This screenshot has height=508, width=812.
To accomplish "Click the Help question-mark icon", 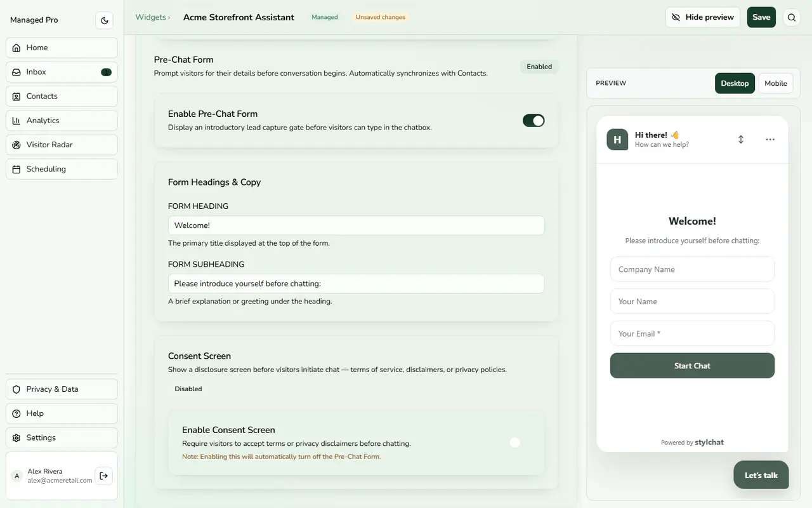I will click(16, 413).
